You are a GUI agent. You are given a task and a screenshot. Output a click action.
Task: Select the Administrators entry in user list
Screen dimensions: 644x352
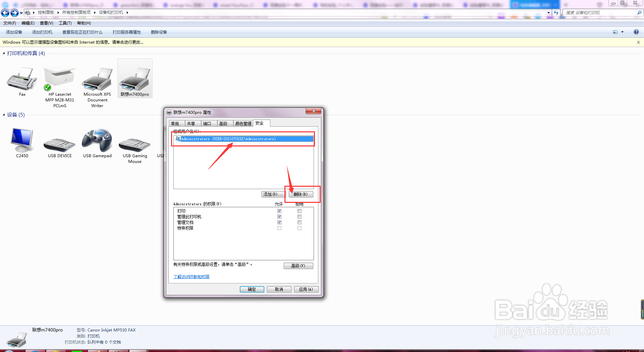[244, 139]
